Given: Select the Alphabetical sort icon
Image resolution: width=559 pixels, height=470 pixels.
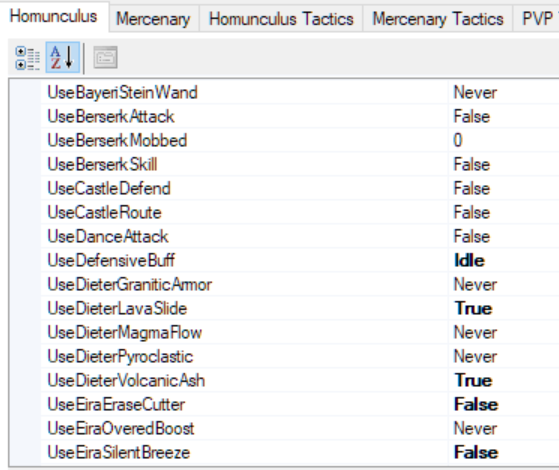Looking at the screenshot, I should pos(62,58).
